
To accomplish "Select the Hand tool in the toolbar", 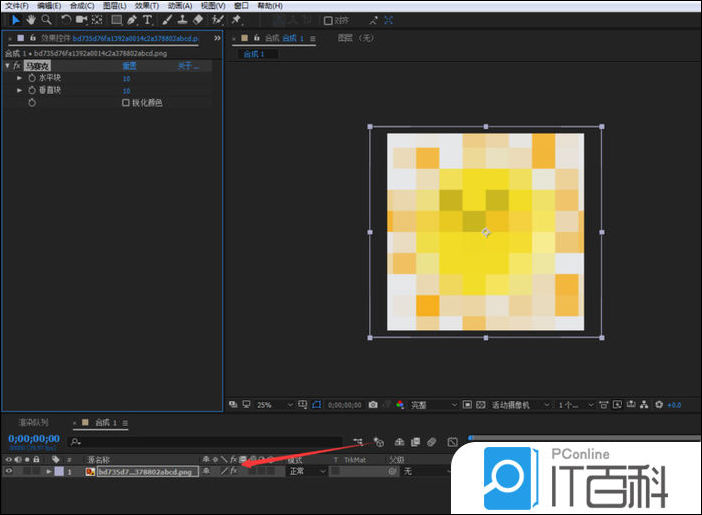I will point(30,19).
